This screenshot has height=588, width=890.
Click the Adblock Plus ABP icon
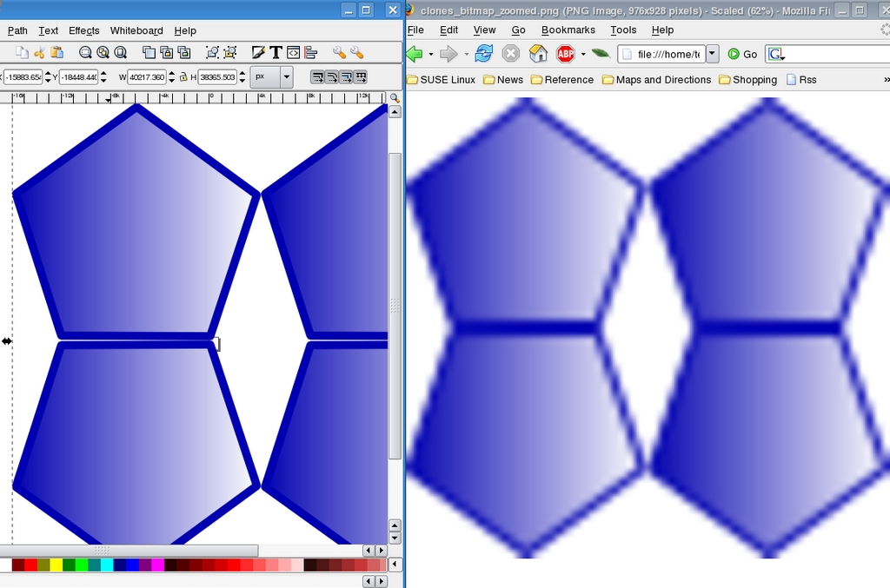pos(566,54)
